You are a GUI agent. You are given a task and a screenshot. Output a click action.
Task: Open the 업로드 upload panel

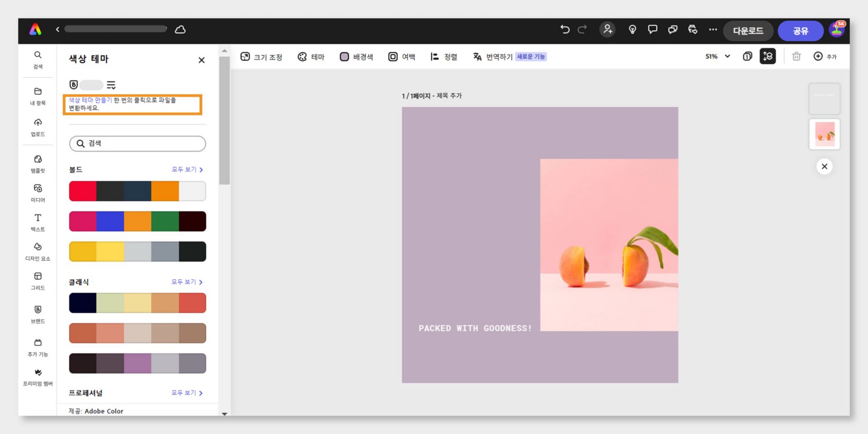pyautogui.click(x=38, y=127)
